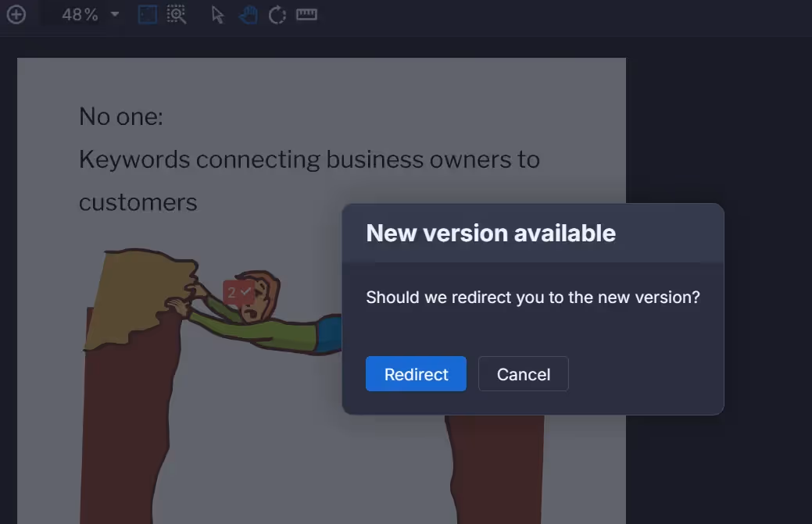This screenshot has height=524, width=812.
Task: Click the rotate view icon
Action: (x=277, y=15)
